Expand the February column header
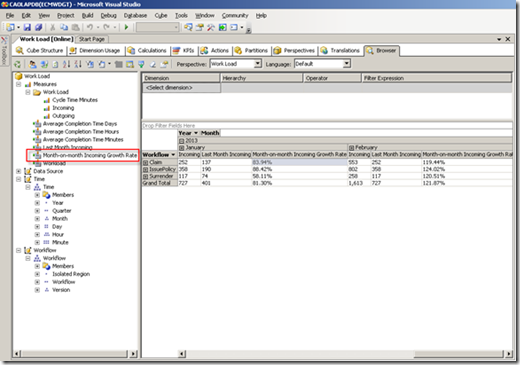The image size is (520, 365). pos(351,148)
